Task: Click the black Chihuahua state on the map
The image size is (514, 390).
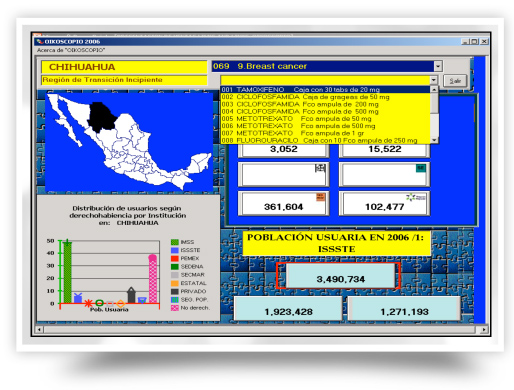Action: point(101,117)
